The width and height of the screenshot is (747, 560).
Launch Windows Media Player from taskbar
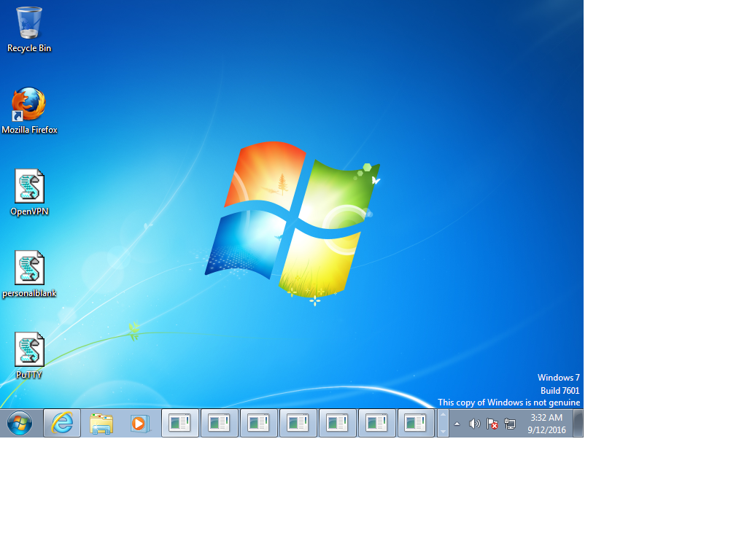coord(139,423)
